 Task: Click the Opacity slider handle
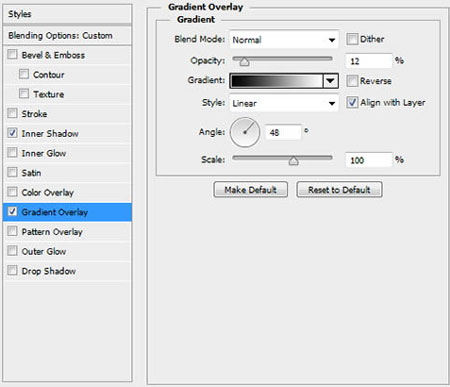click(x=244, y=62)
